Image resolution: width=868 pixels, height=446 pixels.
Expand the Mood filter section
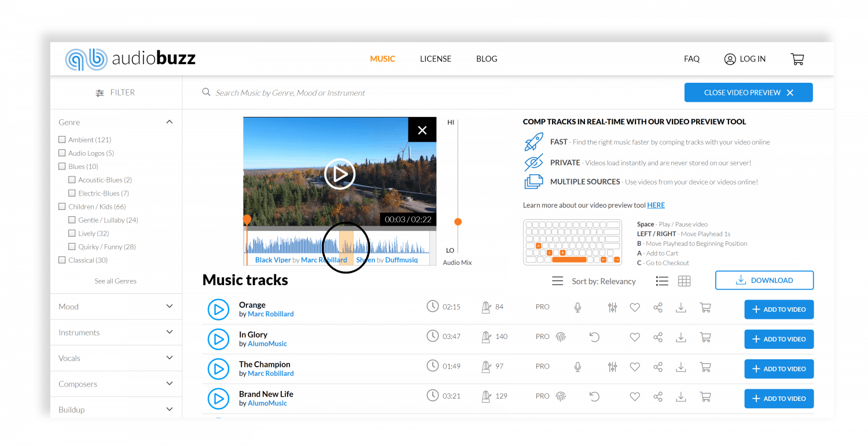[x=169, y=307]
